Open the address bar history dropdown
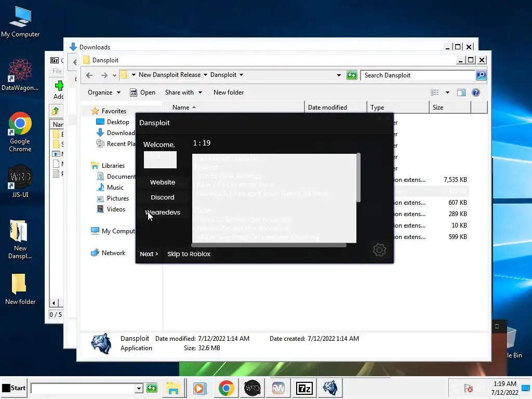532x399 pixels. (339, 75)
